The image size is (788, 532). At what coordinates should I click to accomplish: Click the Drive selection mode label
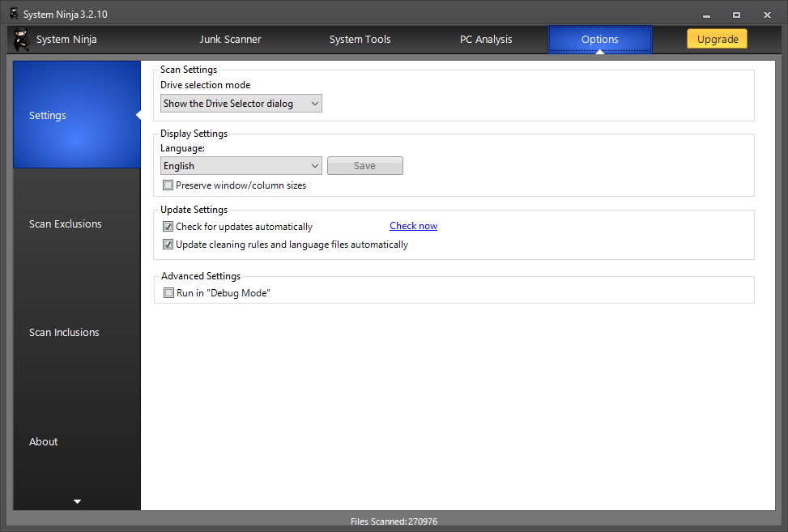tap(205, 85)
